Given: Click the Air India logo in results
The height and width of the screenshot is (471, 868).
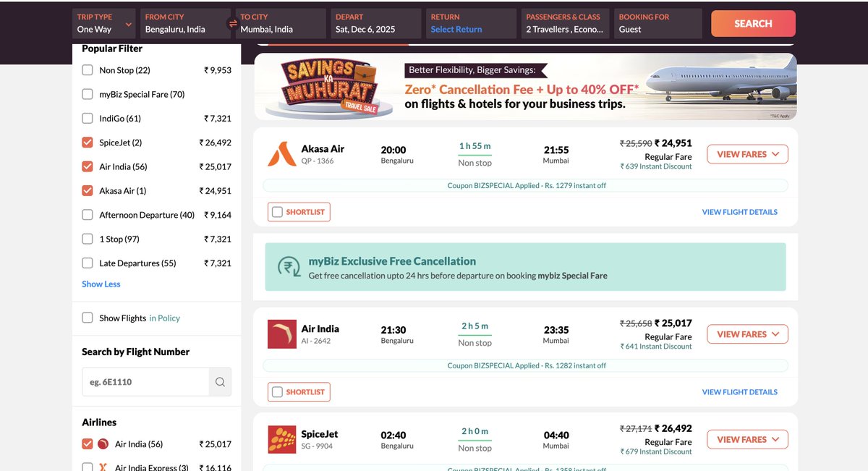Looking at the screenshot, I should [x=281, y=334].
